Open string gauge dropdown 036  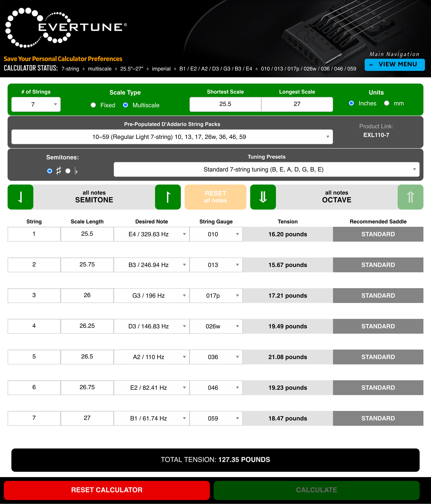coord(216,357)
